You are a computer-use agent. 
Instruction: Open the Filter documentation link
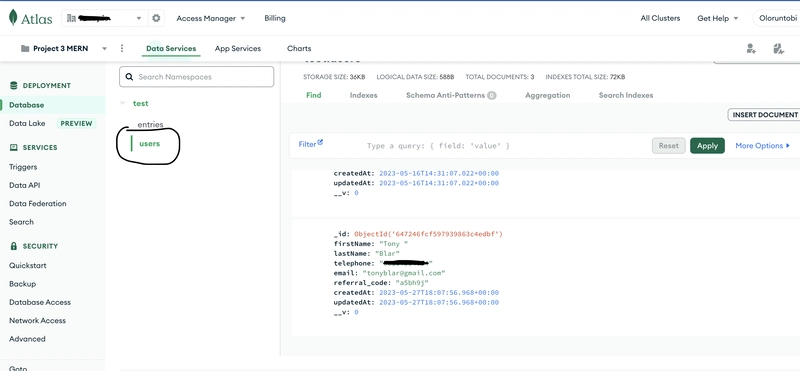(311, 144)
